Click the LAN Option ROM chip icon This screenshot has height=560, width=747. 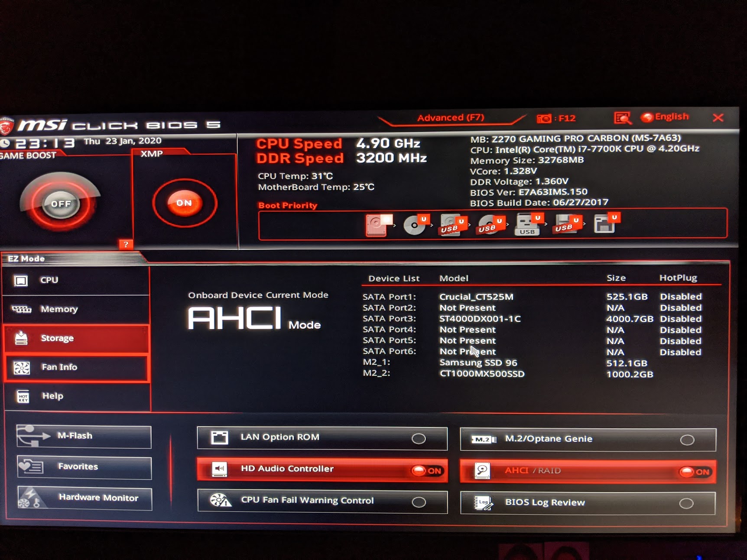coord(219,437)
